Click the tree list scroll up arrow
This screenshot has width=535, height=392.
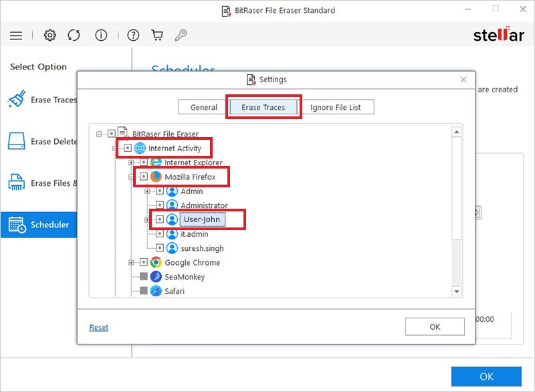[457, 132]
